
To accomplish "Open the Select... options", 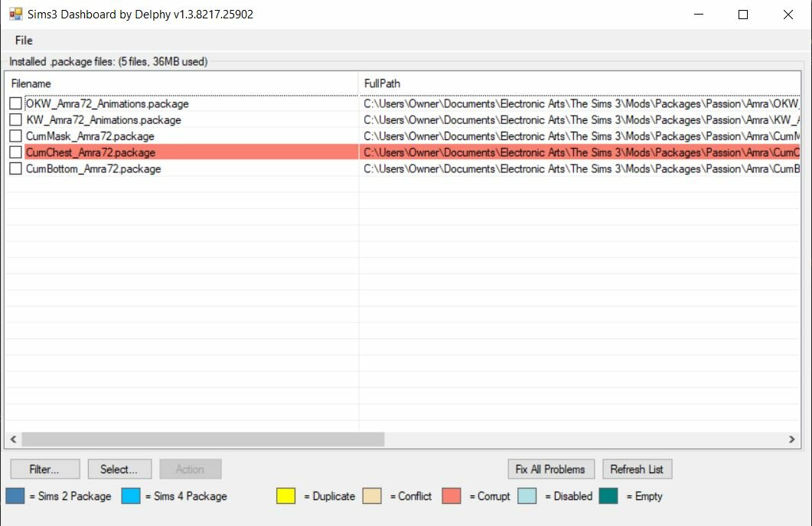I will tap(119, 469).
